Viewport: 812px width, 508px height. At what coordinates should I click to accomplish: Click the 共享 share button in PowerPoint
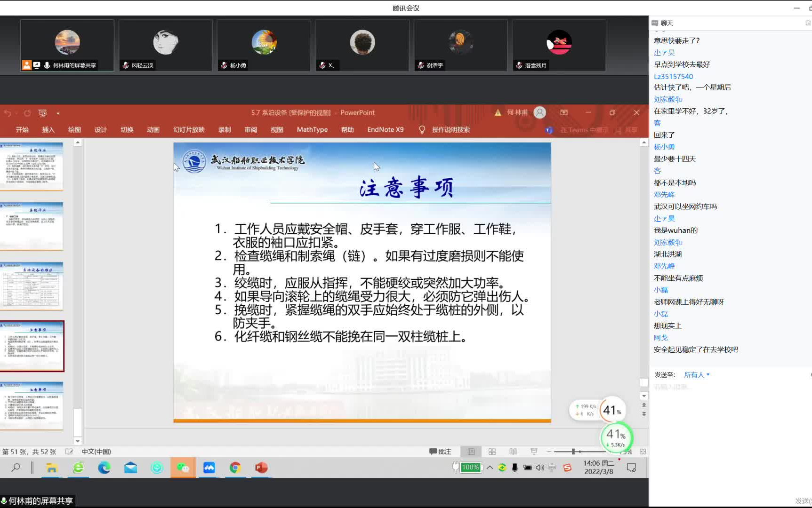click(627, 130)
